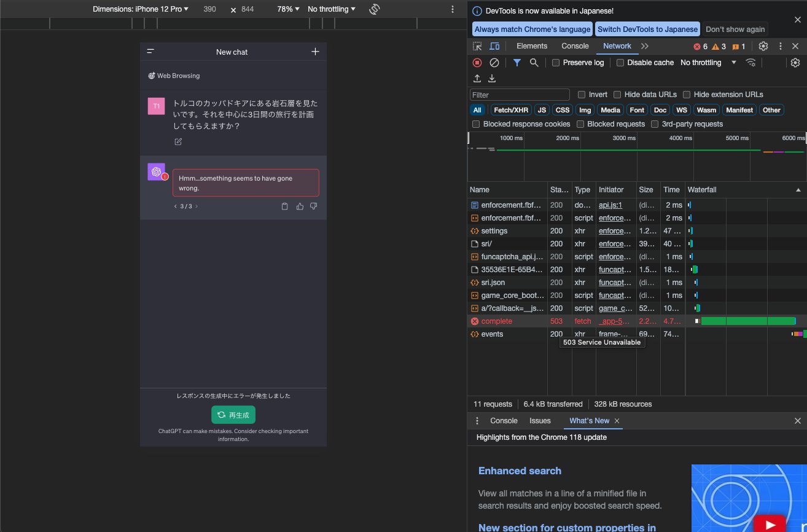Open network search magnifier
This screenshot has width=807, height=532.
pyautogui.click(x=534, y=63)
